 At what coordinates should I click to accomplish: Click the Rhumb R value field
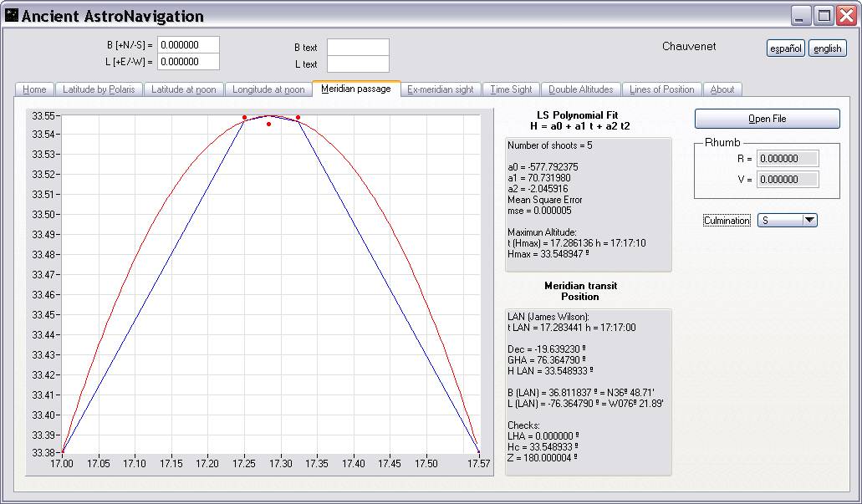click(x=787, y=159)
